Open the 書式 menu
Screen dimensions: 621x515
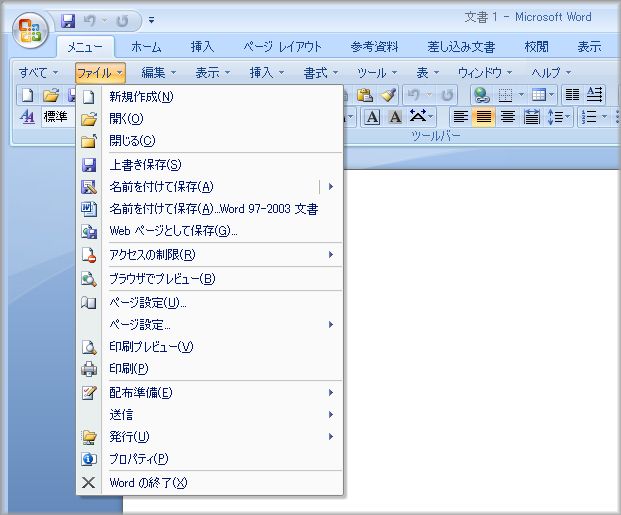coord(320,72)
